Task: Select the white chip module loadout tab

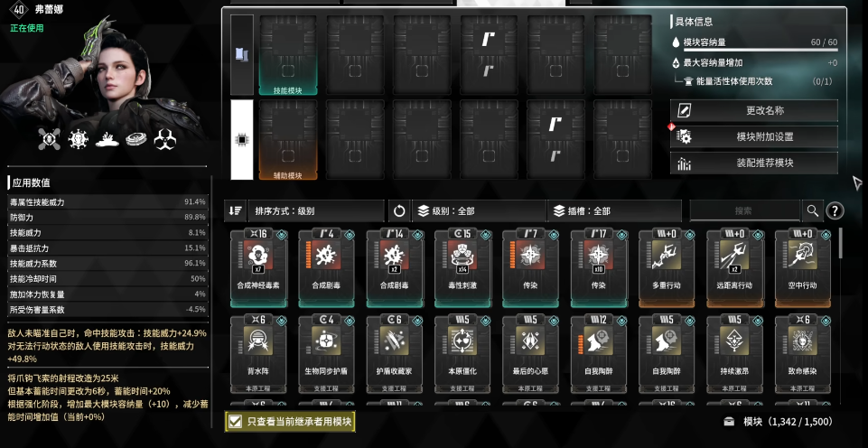Action: (x=242, y=140)
